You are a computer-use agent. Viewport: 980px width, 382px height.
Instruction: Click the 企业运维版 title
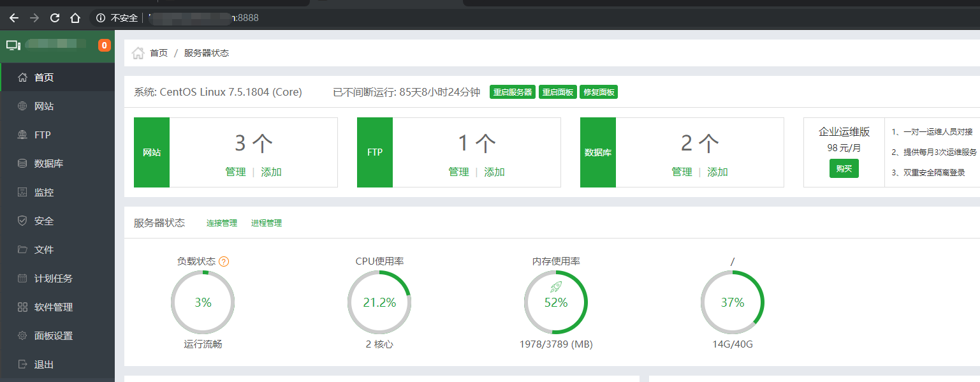[x=844, y=132]
